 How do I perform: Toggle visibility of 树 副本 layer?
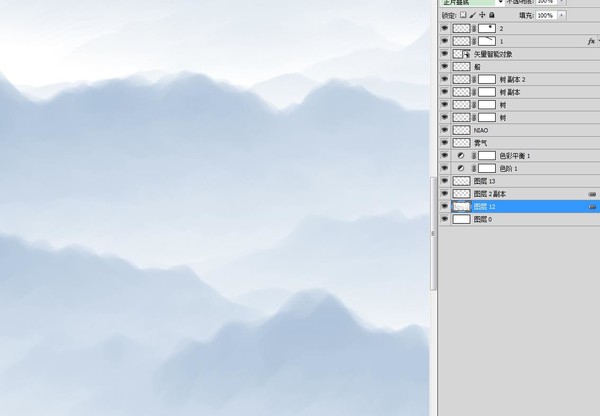click(x=444, y=92)
